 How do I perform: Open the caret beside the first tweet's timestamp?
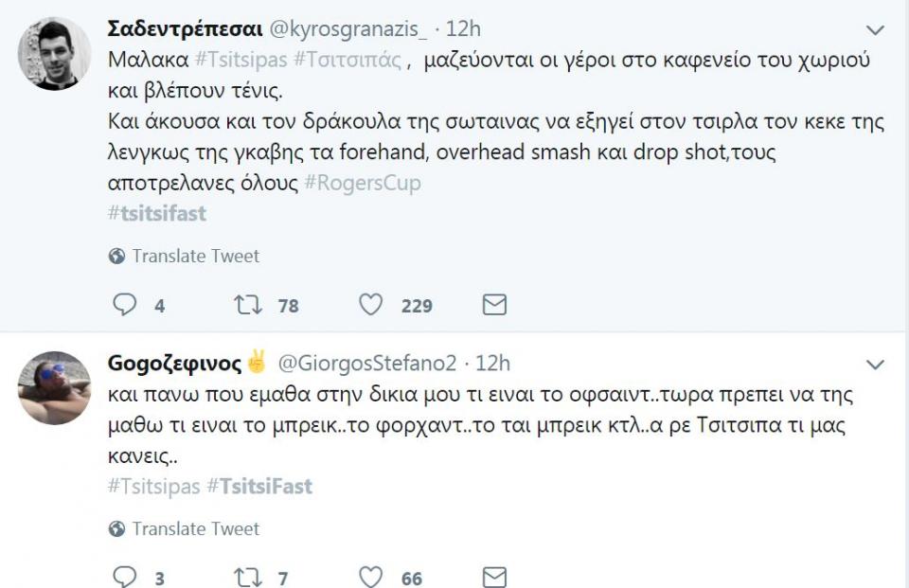[x=872, y=29]
